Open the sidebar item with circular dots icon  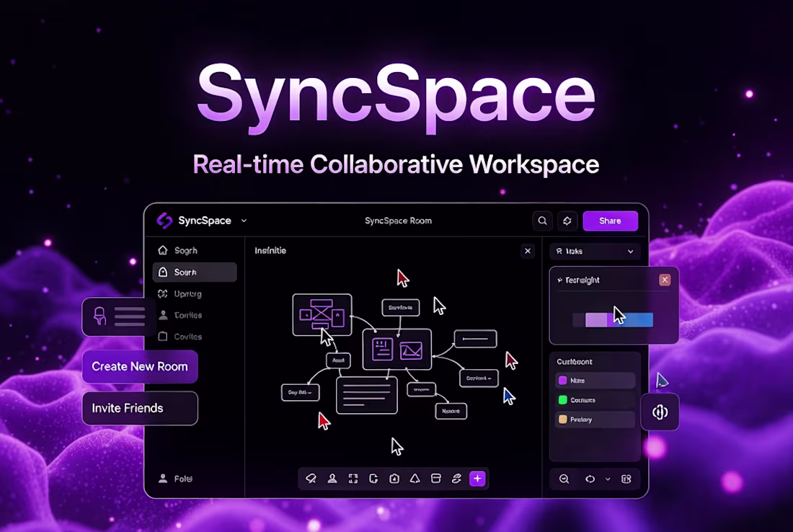pyautogui.click(x=195, y=294)
